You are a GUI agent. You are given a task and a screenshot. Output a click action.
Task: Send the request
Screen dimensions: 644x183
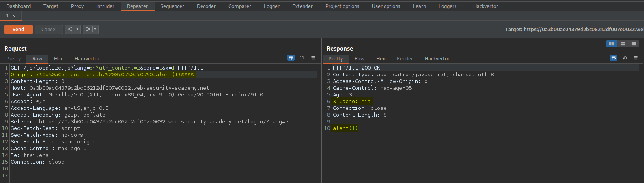pos(19,29)
